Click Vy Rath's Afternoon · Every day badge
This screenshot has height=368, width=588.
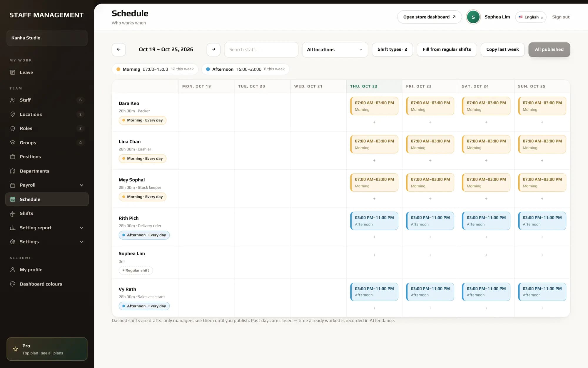(144, 306)
